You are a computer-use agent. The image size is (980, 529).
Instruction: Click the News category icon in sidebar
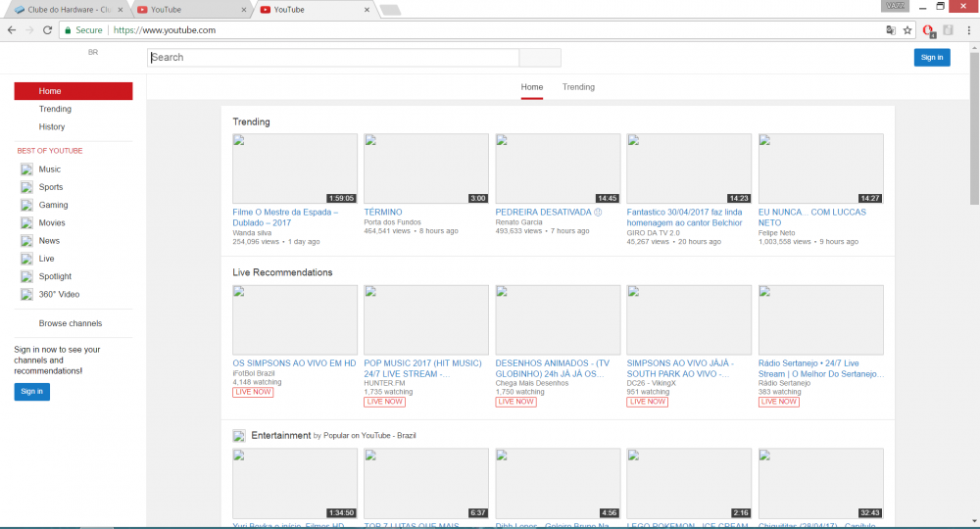(26, 241)
